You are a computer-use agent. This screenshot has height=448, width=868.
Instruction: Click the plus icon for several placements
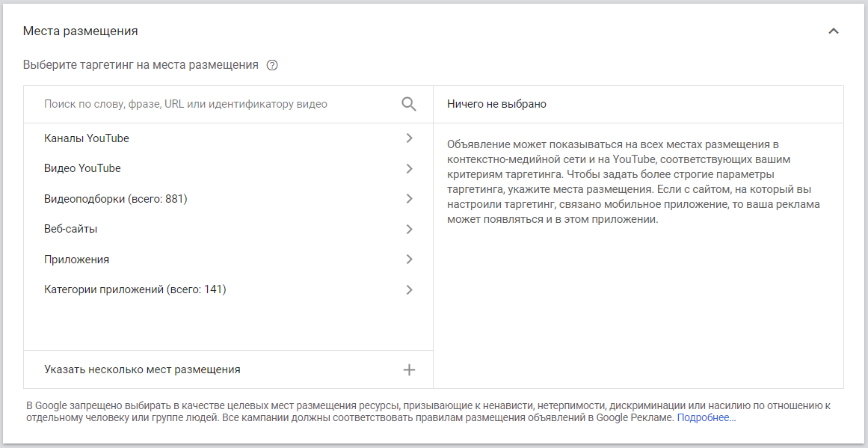[x=409, y=370]
